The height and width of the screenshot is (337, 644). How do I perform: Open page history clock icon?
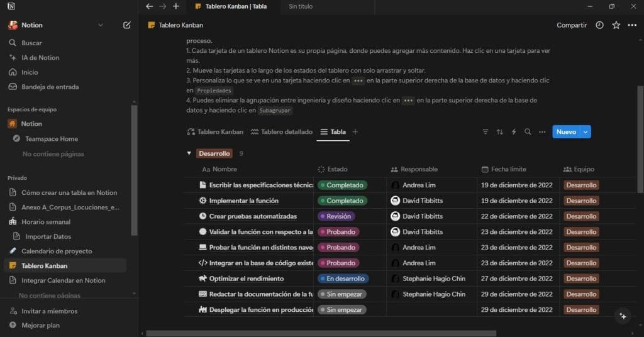599,25
